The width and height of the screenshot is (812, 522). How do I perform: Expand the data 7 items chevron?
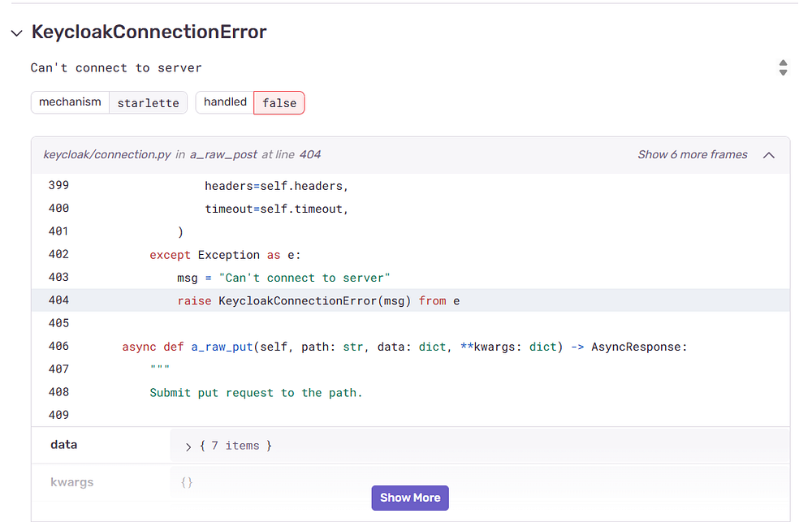[188, 447]
